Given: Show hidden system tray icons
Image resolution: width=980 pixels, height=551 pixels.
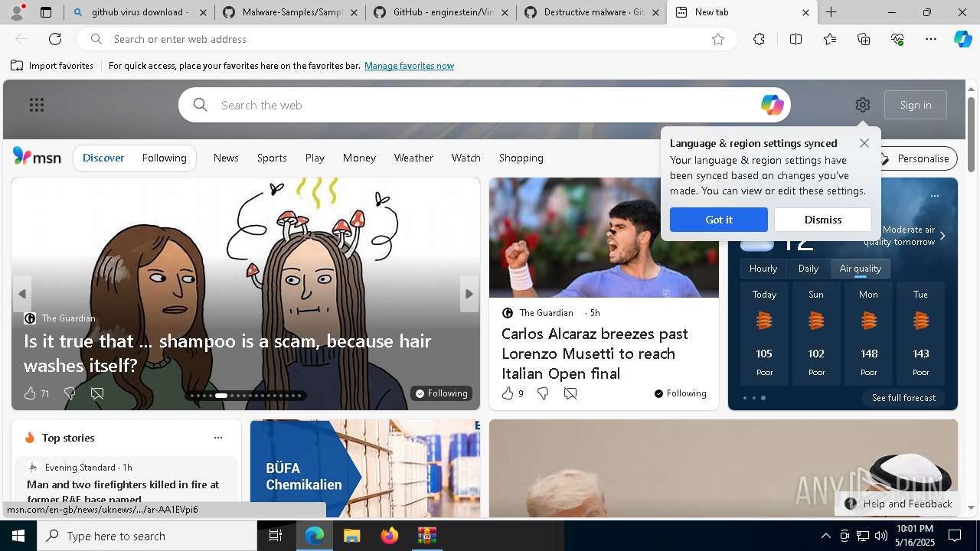Looking at the screenshot, I should click(x=825, y=536).
